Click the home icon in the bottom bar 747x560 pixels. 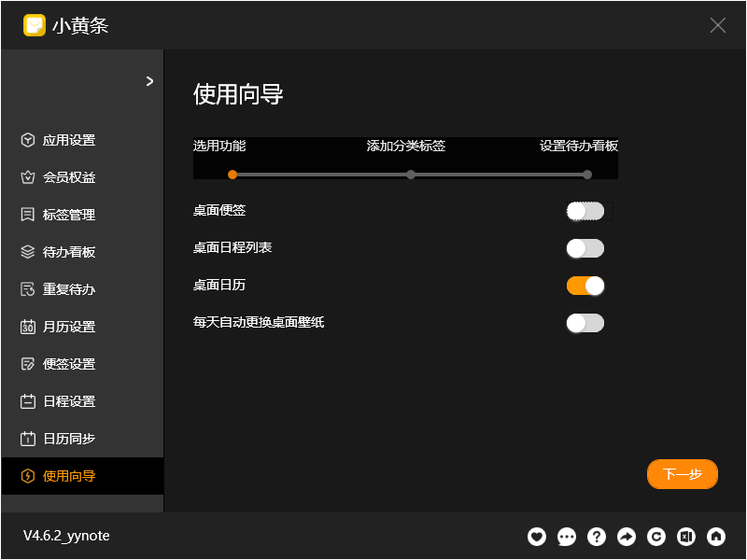click(715, 537)
